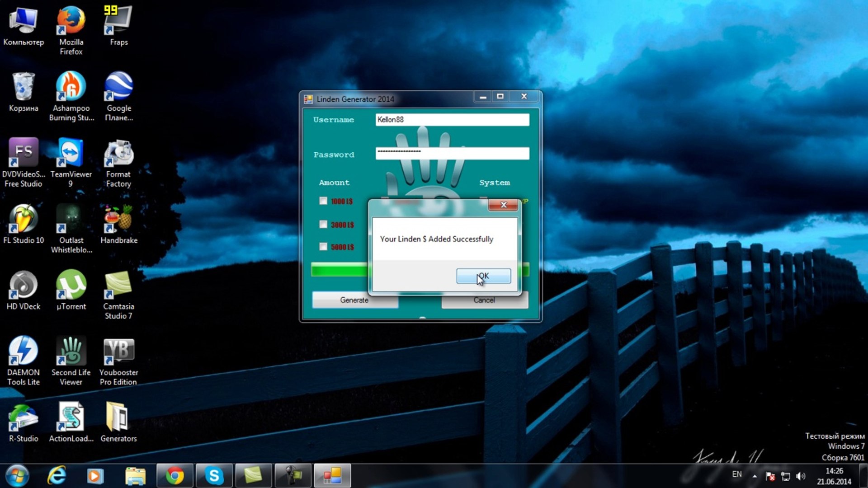868x488 pixels.
Task: Close the success message dialog
Action: click(503, 205)
